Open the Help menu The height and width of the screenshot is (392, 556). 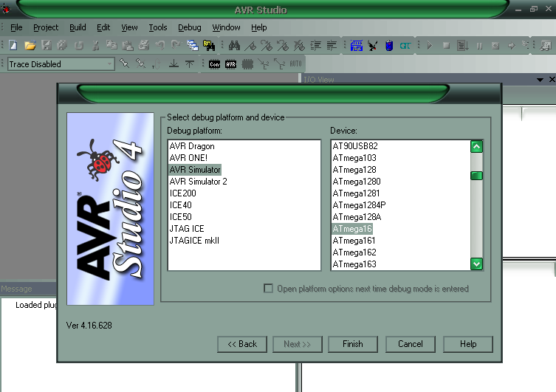pos(259,27)
